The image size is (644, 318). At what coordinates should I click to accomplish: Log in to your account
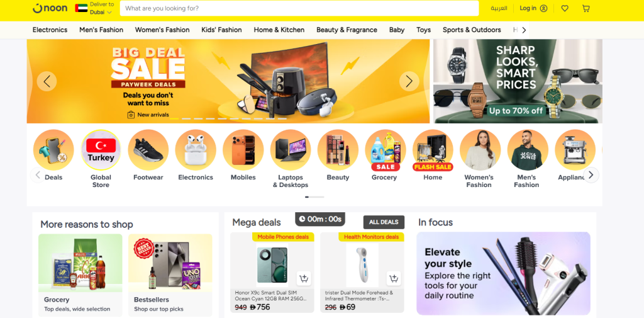(533, 8)
